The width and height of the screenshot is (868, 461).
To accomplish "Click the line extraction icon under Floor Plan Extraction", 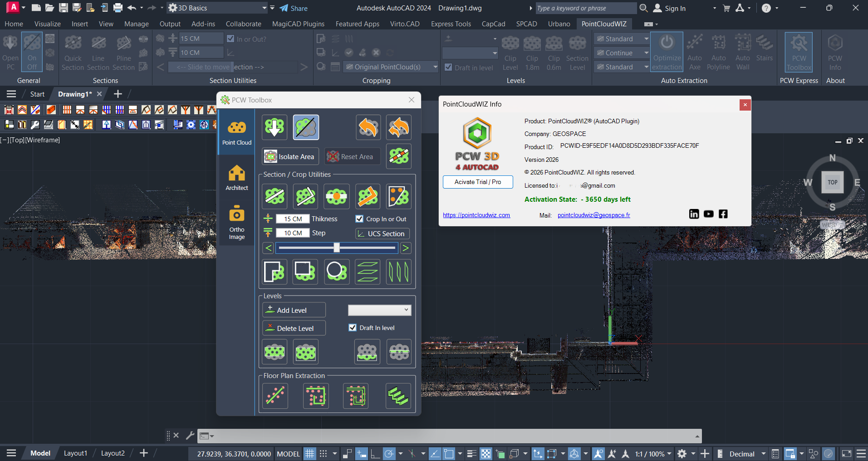I will coord(275,396).
